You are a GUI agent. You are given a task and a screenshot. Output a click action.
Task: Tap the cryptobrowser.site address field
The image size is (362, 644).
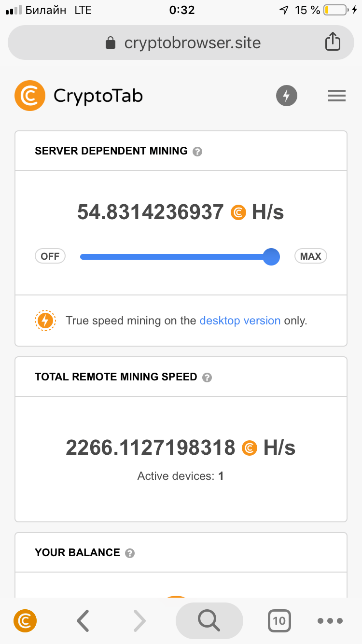click(181, 42)
